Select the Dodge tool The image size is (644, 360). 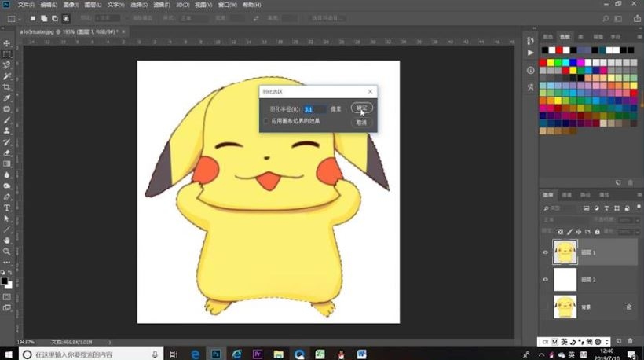pyautogui.click(x=7, y=186)
